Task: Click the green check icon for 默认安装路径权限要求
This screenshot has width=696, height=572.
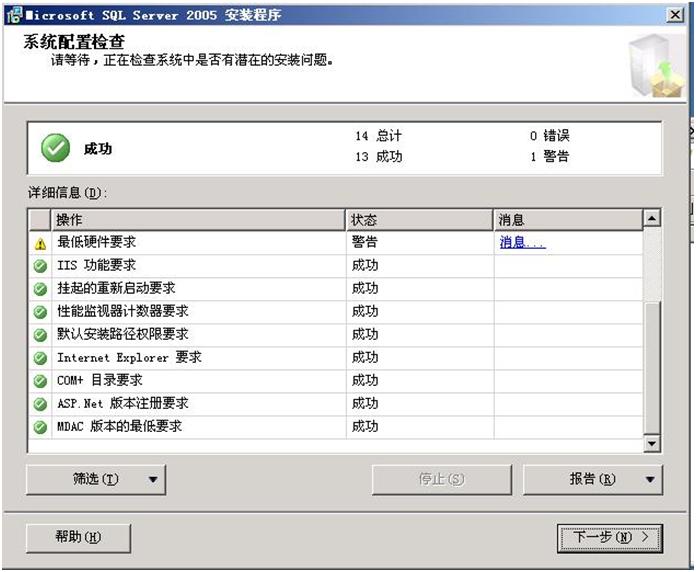Action: [40, 335]
